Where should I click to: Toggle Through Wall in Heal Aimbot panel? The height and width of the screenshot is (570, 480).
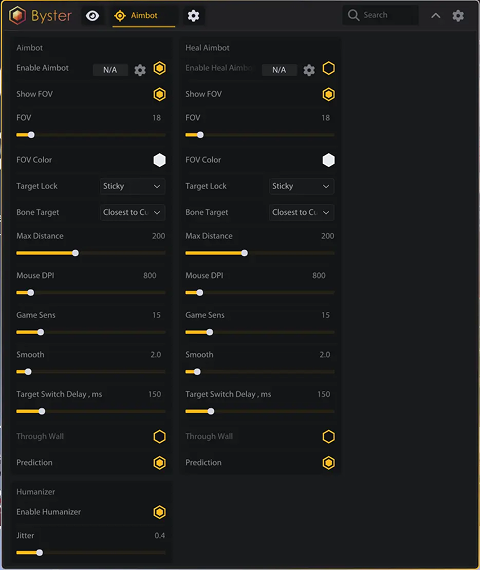(329, 437)
